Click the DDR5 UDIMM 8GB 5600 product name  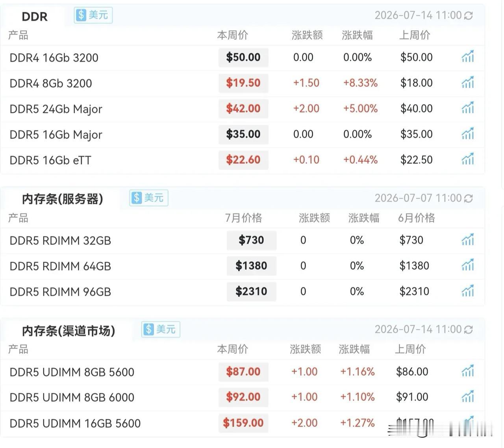[72, 372]
